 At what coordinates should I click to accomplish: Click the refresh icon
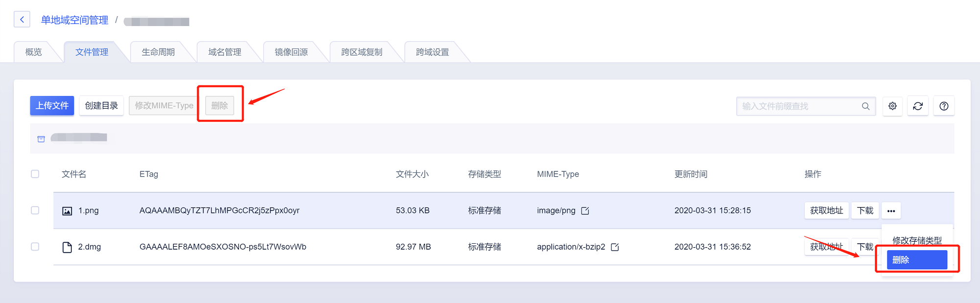click(x=918, y=106)
